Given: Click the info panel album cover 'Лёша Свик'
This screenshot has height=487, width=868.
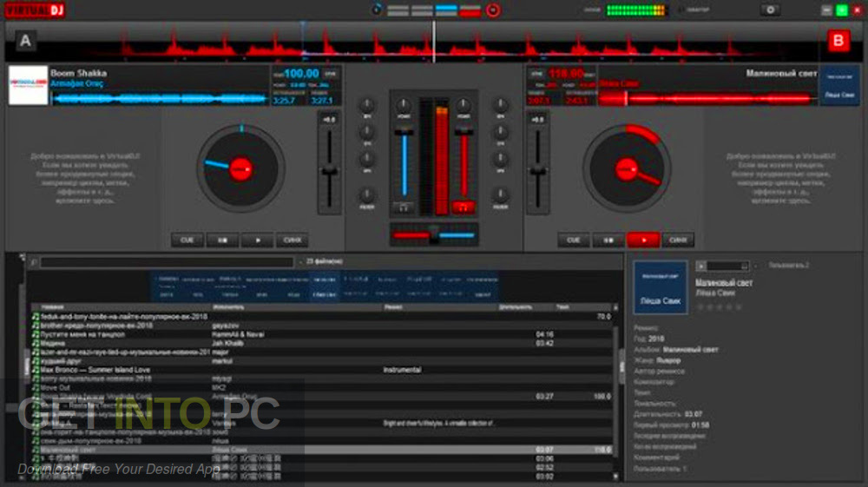Looking at the screenshot, I should (x=660, y=287).
